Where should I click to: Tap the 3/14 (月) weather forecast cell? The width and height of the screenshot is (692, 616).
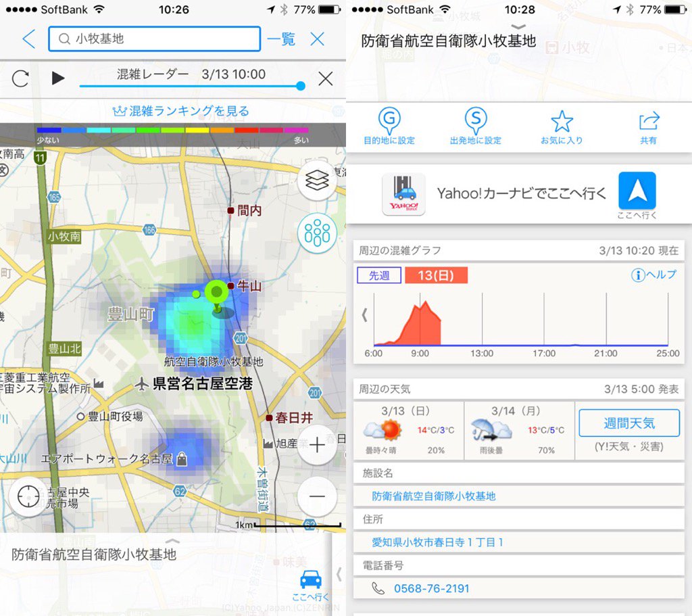pos(519,431)
